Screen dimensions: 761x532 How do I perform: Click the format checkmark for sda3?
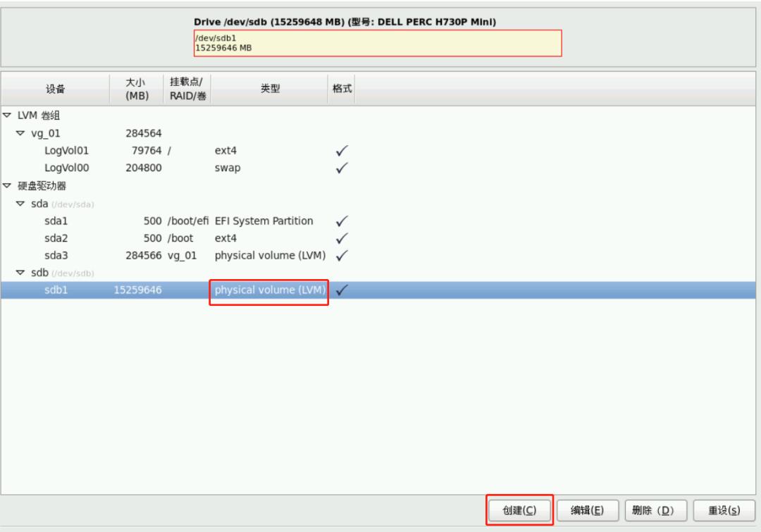pos(342,255)
